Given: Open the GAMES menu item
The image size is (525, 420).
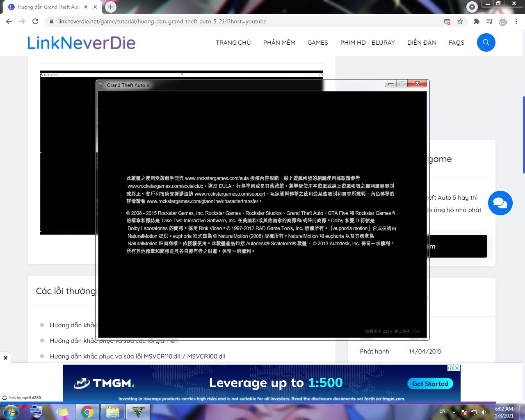Looking at the screenshot, I should pos(317,42).
